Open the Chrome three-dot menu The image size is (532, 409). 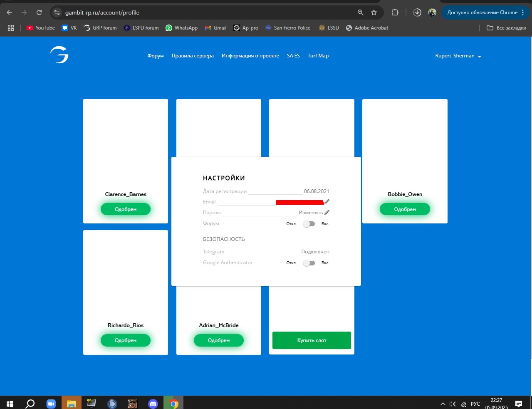coord(523,12)
